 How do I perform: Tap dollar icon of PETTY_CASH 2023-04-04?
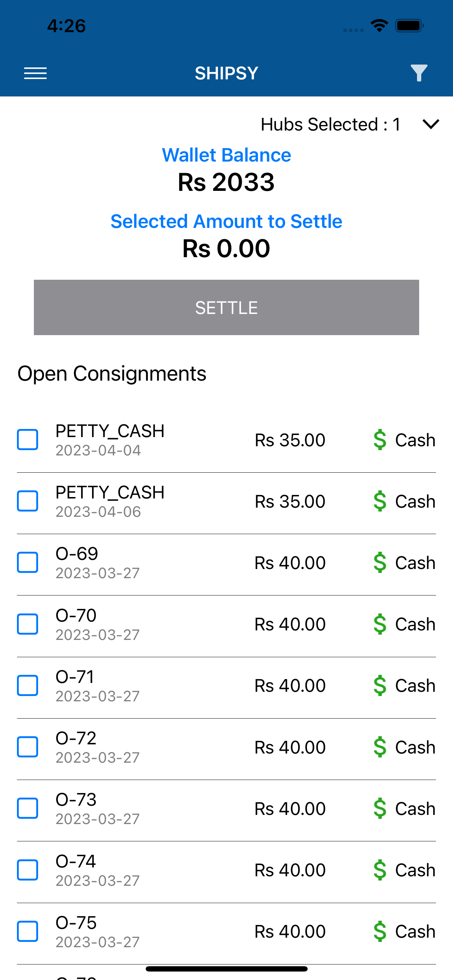(380, 440)
